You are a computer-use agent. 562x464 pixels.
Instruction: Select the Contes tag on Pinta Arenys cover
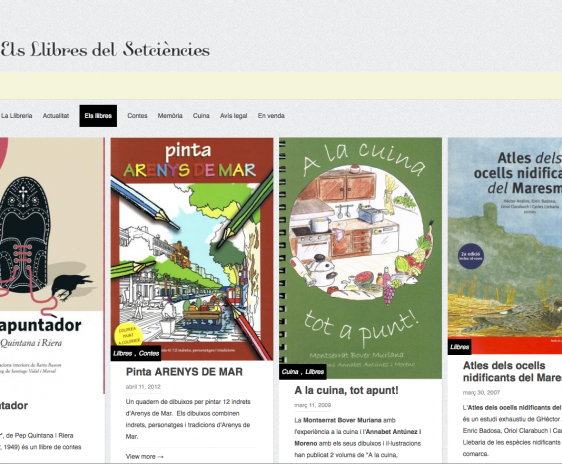tap(149, 353)
